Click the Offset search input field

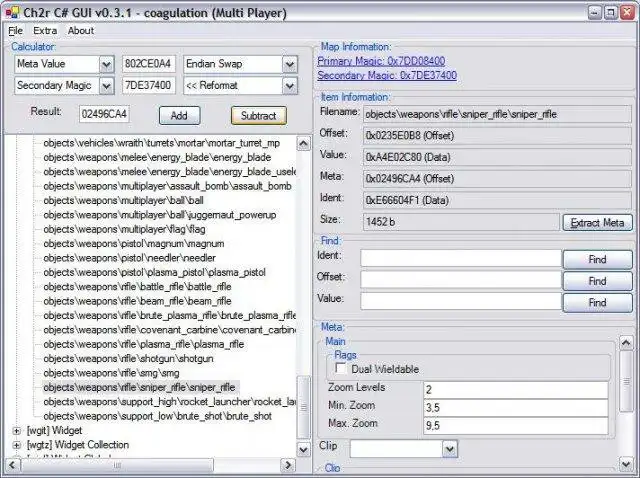tap(461, 280)
